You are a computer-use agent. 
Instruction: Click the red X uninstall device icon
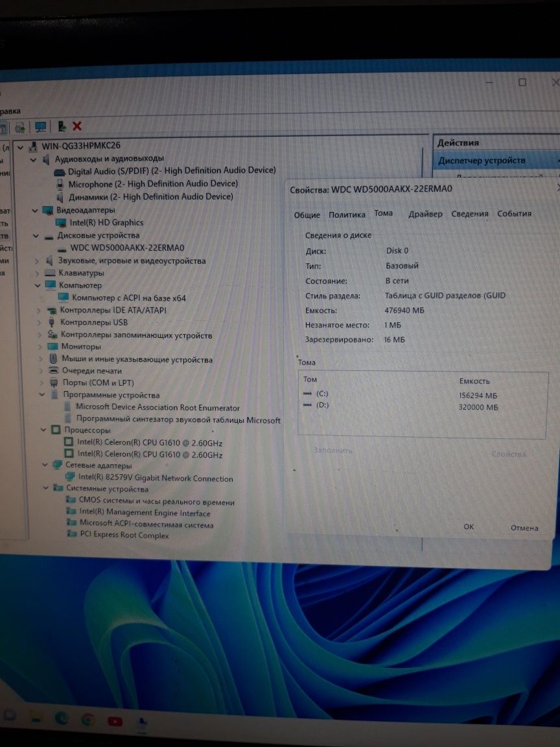(77, 126)
